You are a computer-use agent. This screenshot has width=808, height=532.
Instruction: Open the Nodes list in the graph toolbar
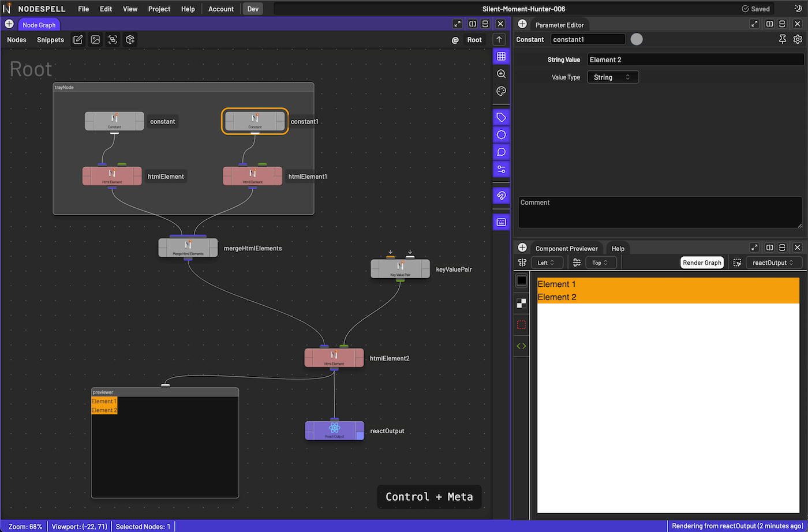point(17,40)
